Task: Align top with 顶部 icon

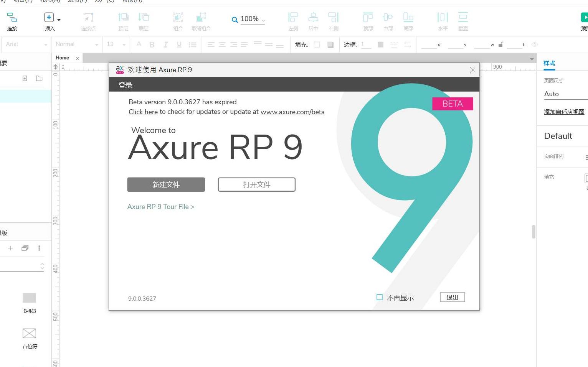Action: click(368, 17)
